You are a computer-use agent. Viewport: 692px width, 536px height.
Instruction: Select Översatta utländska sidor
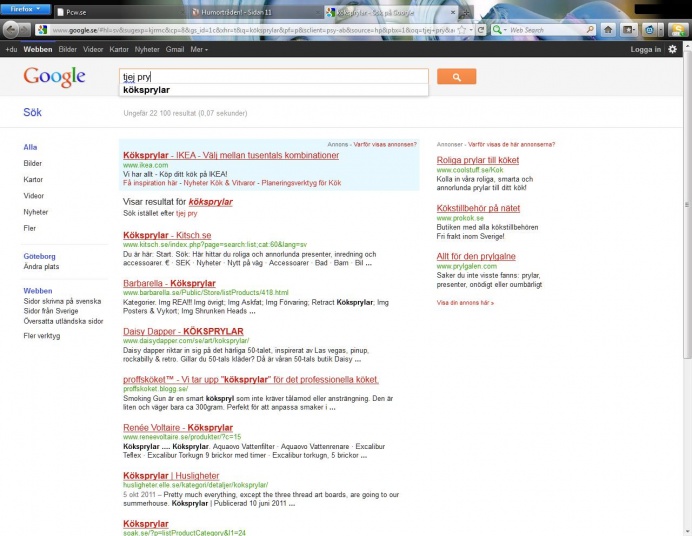pos(63,321)
